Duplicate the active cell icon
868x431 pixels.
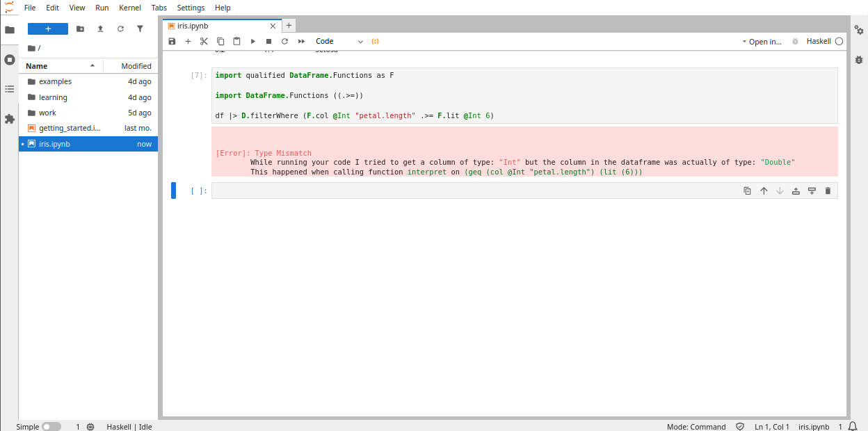[x=747, y=190]
